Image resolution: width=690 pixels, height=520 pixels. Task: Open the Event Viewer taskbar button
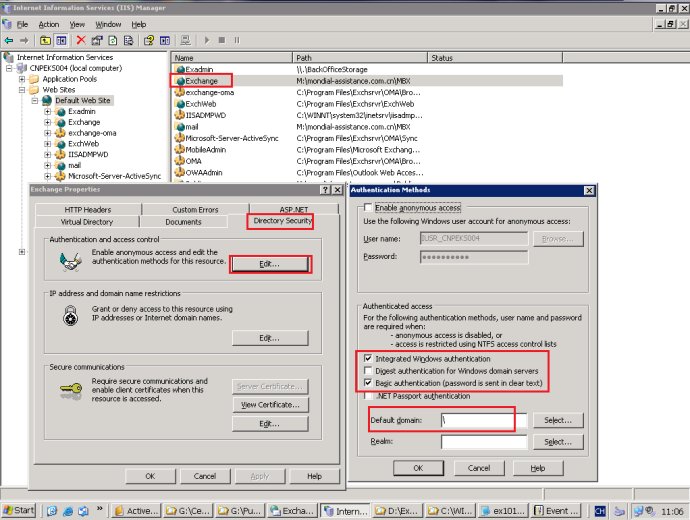click(x=554, y=511)
